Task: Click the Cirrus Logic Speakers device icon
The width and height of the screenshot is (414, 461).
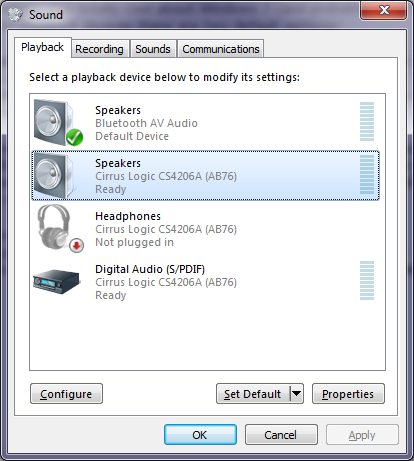Action: [54, 176]
